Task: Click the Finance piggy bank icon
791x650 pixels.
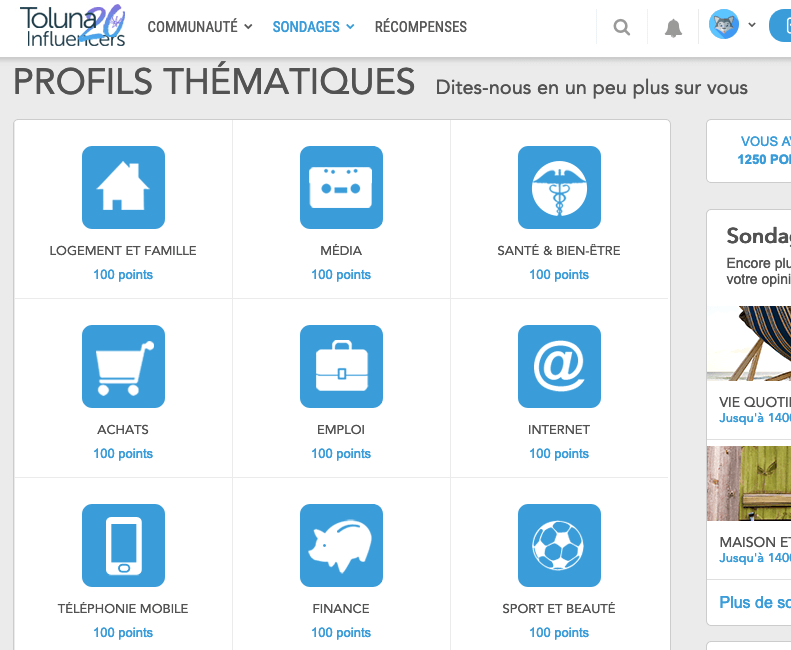Action: point(341,545)
